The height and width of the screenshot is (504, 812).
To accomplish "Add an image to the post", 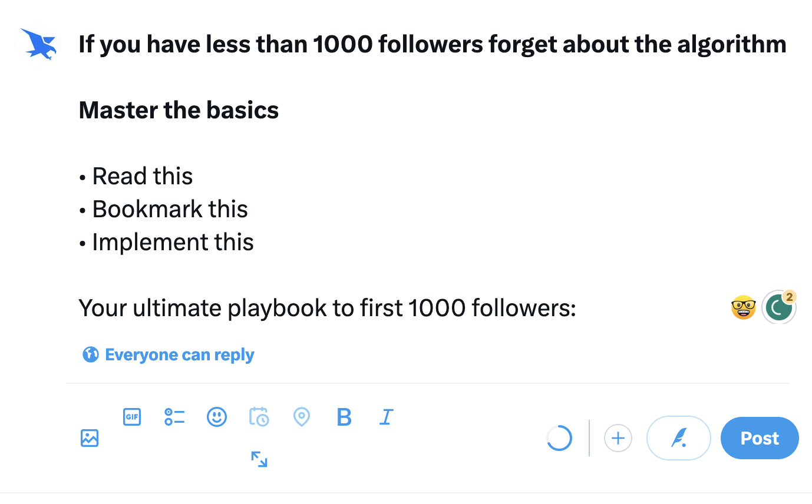I will pos(89,438).
